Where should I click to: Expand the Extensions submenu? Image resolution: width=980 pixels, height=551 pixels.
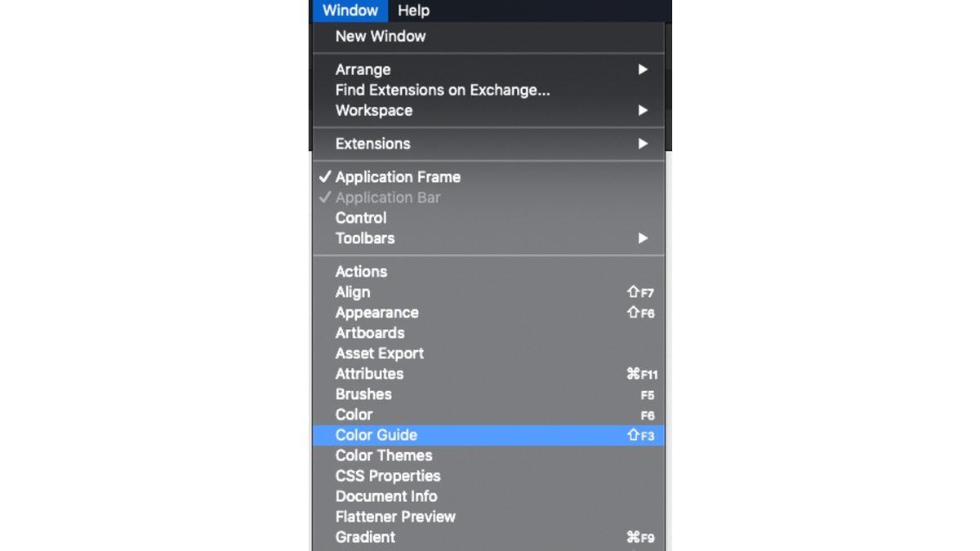point(373,144)
